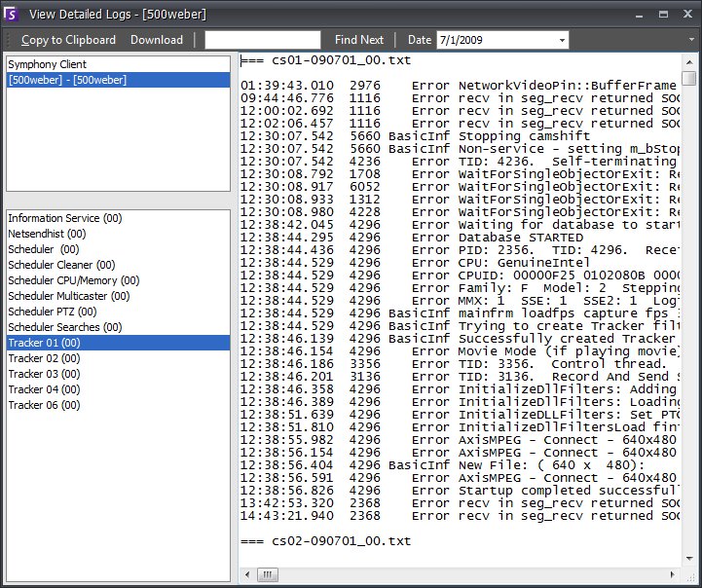Click the Symphony app icon in title bar

point(11,15)
